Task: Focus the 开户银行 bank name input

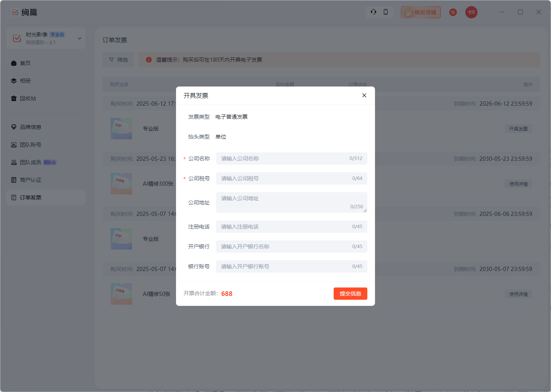Action: pos(283,247)
